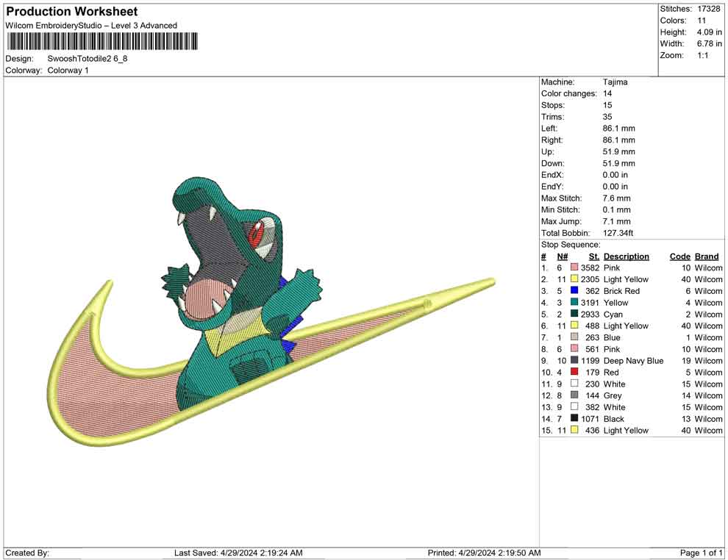Click the White swatch with 230 stitches
728x560 pixels.
tap(574, 383)
